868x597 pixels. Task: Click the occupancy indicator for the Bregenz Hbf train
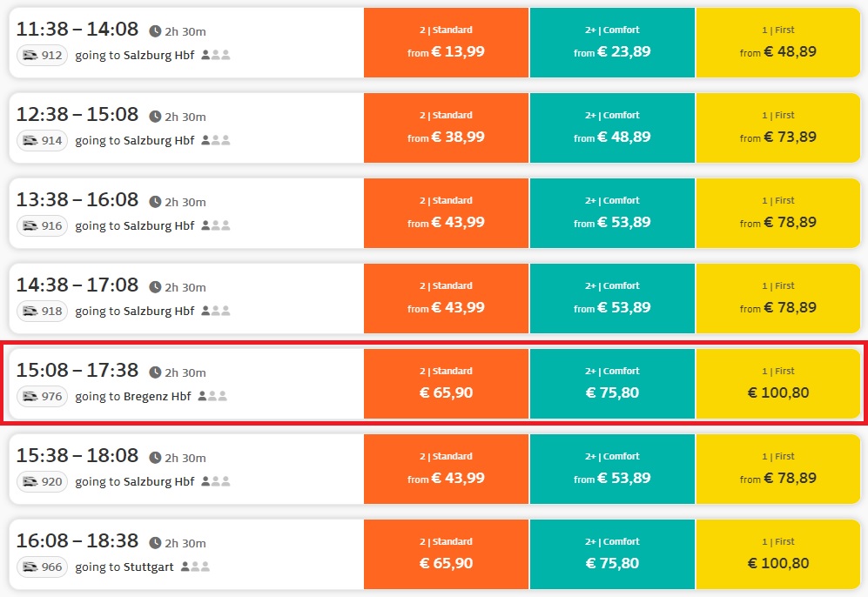pos(212,396)
